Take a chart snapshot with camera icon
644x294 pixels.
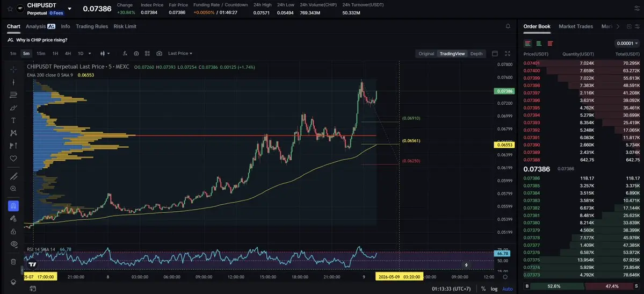click(x=160, y=53)
